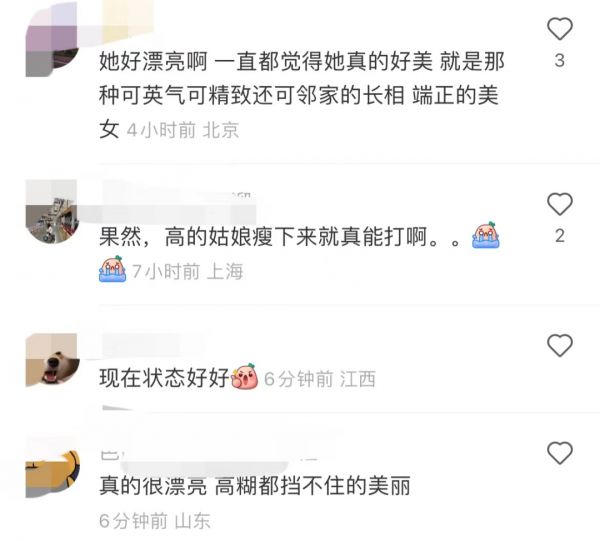Tap the like count 3
The height and width of the screenshot is (541, 600).
click(559, 60)
